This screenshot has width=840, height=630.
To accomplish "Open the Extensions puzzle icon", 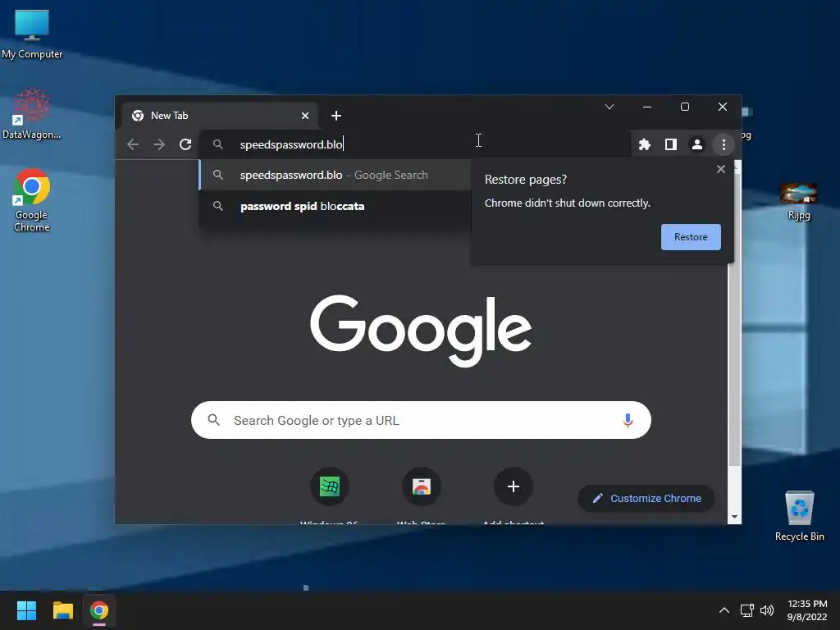I will point(645,144).
